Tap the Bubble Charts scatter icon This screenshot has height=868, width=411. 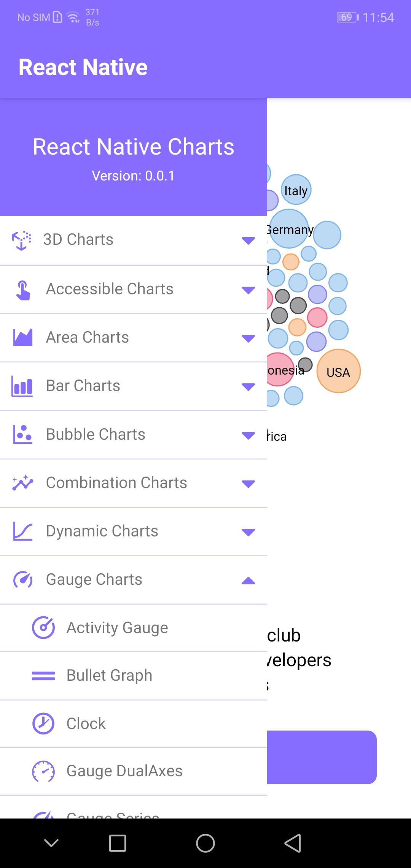click(x=23, y=434)
